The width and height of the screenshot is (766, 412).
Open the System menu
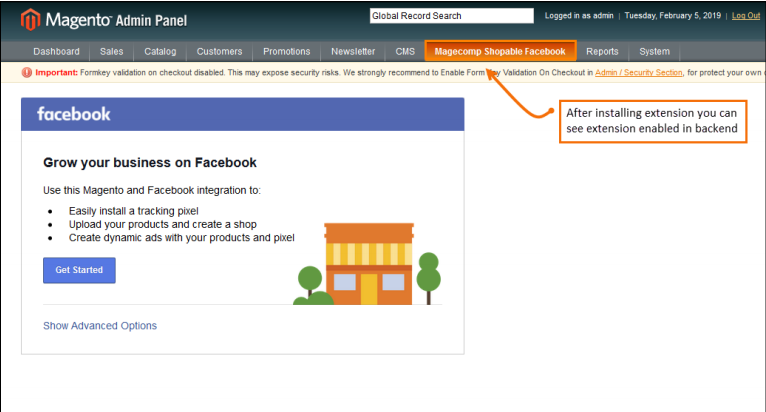[655, 51]
